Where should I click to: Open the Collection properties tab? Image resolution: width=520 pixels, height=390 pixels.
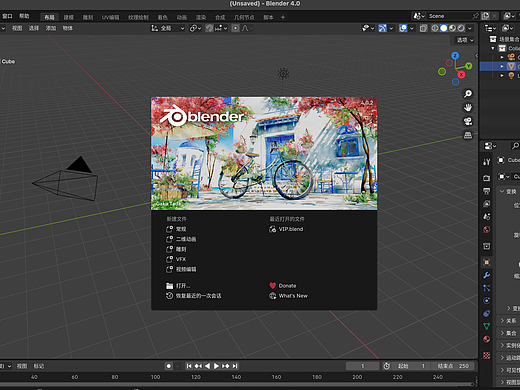point(487,246)
